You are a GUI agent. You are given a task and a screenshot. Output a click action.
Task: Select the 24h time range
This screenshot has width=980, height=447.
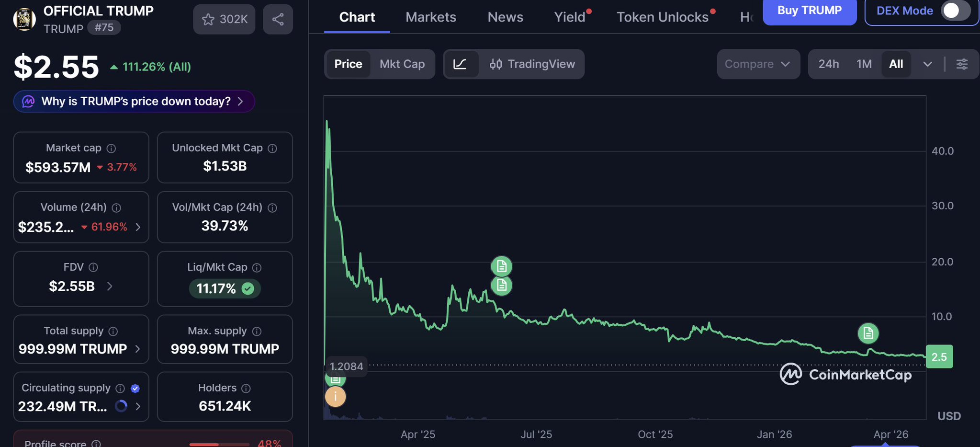(828, 64)
